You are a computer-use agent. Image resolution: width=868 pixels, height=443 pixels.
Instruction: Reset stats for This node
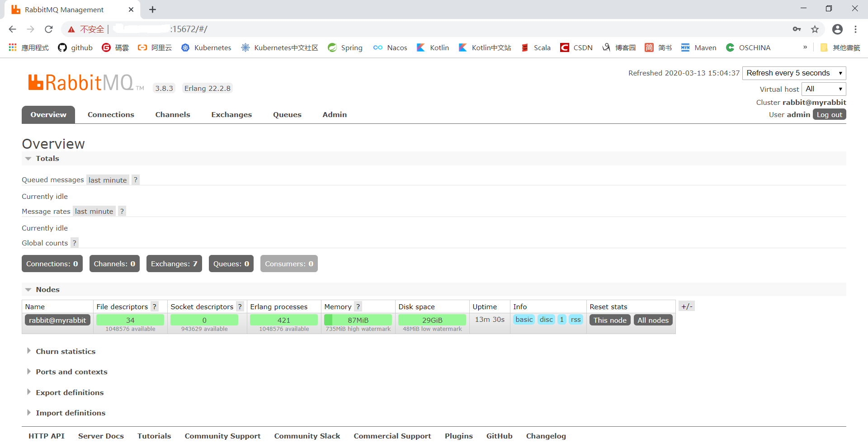[x=610, y=320]
